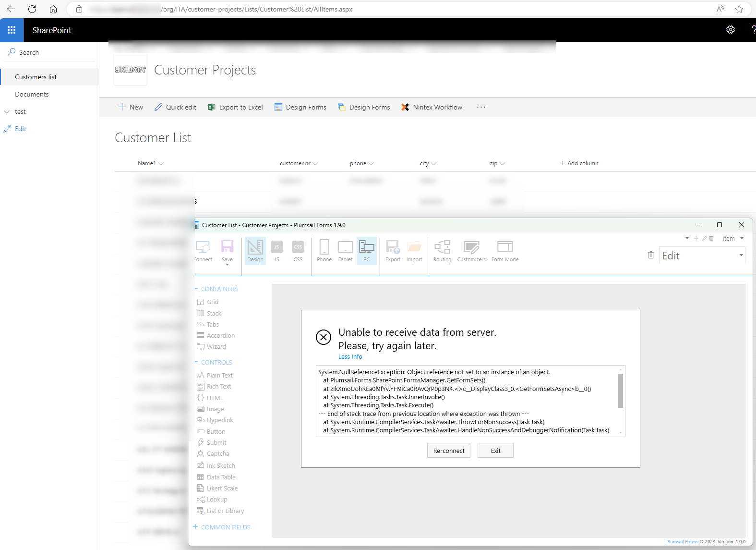756x550 pixels.
Task: Click the Less Info link
Action: [350, 356]
